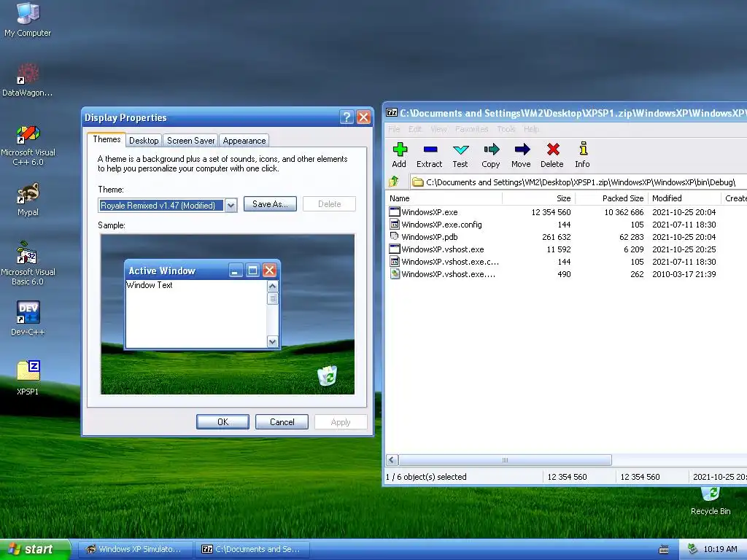Image resolution: width=747 pixels, height=560 pixels.
Task: Click the tray icon beside the clock
Action: point(693,549)
